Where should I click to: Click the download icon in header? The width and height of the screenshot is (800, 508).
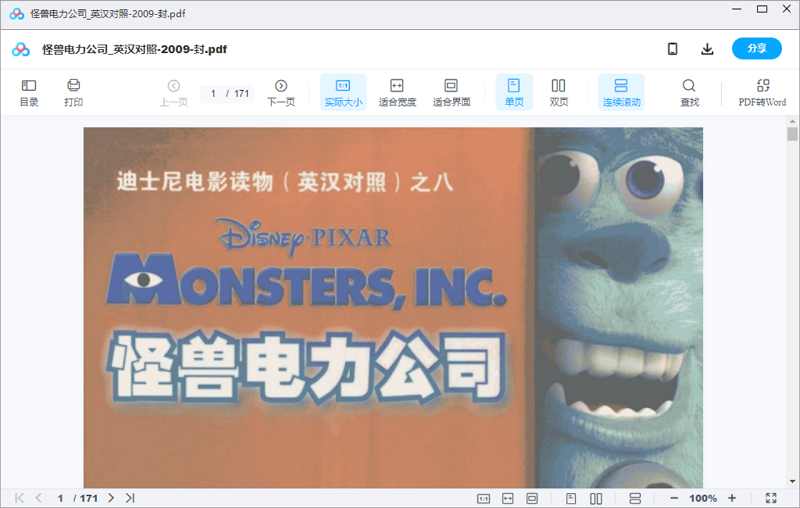pos(707,49)
